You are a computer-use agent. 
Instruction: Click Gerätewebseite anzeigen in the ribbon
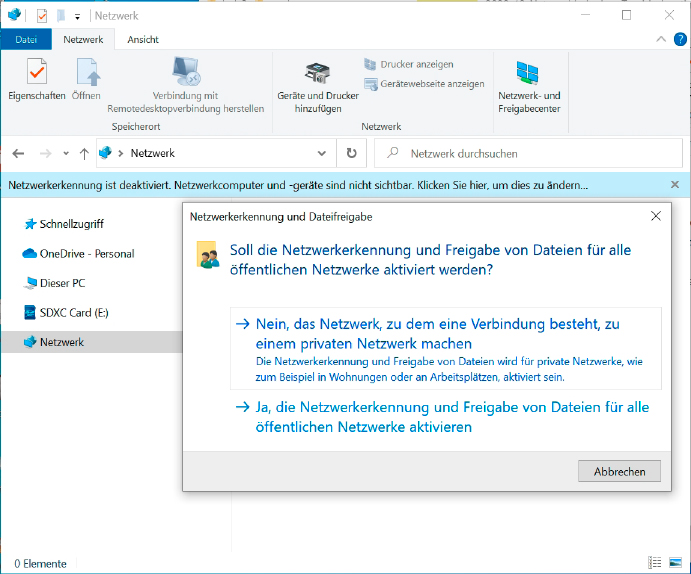[424, 84]
